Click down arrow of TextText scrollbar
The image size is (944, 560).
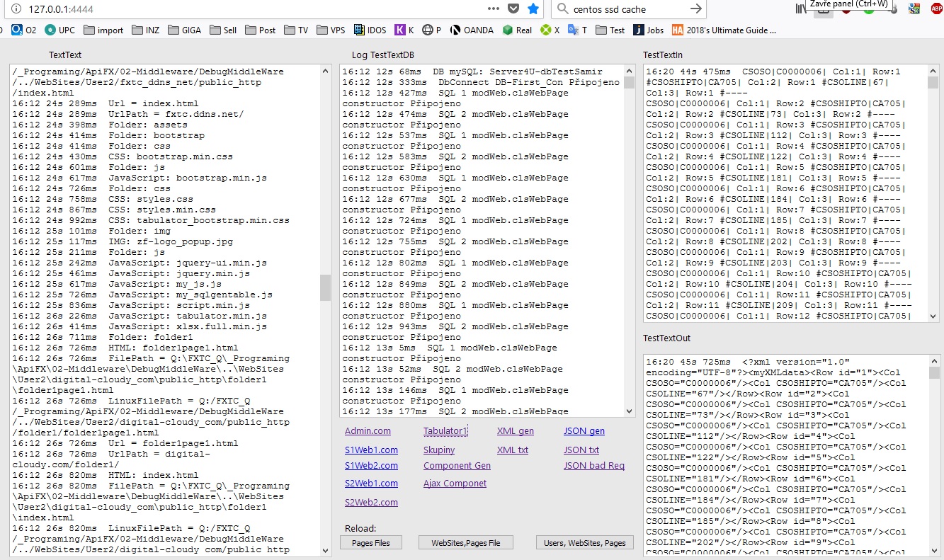(326, 550)
